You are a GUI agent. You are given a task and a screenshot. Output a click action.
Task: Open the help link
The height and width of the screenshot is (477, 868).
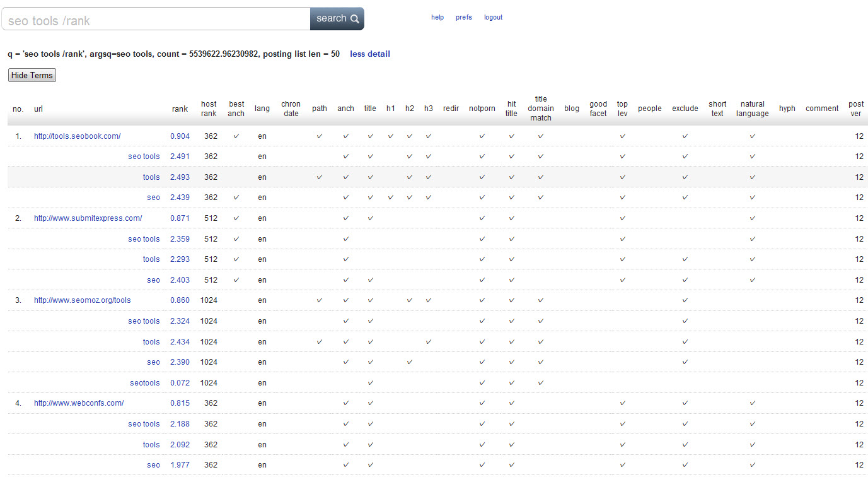[437, 18]
